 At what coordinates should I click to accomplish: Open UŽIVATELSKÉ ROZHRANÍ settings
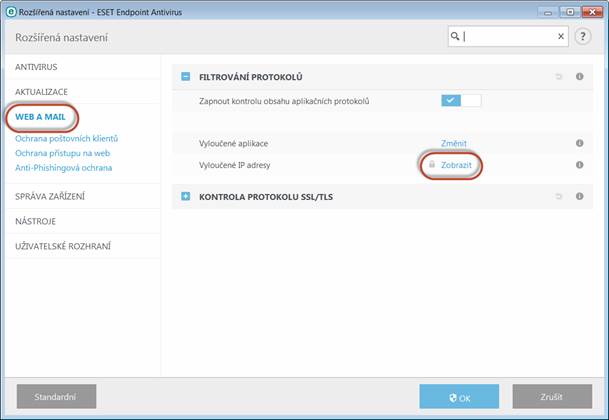click(x=63, y=246)
